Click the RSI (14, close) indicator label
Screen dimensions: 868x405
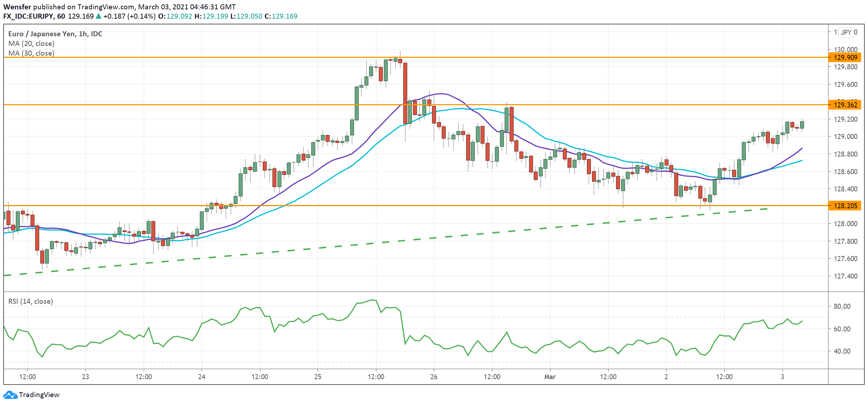31,301
